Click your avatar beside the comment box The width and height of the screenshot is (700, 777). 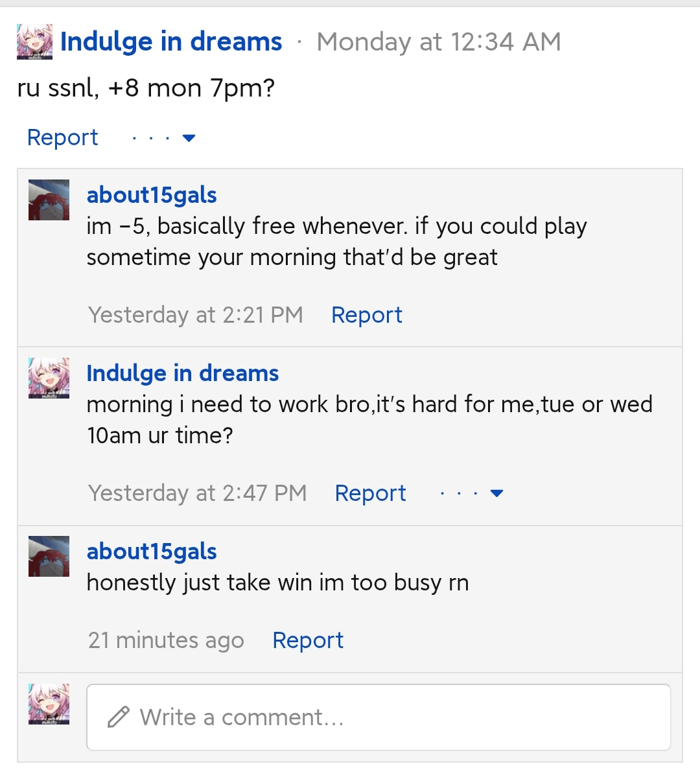[49, 704]
